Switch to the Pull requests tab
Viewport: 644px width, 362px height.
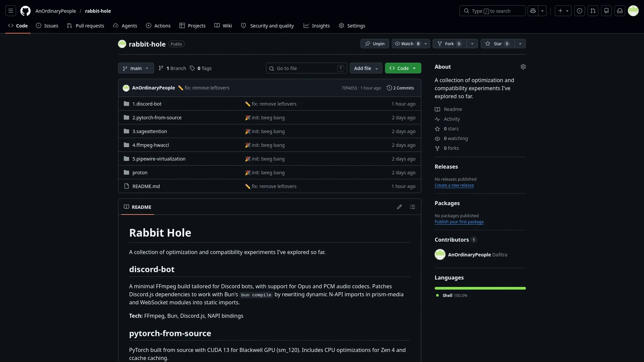click(x=86, y=25)
